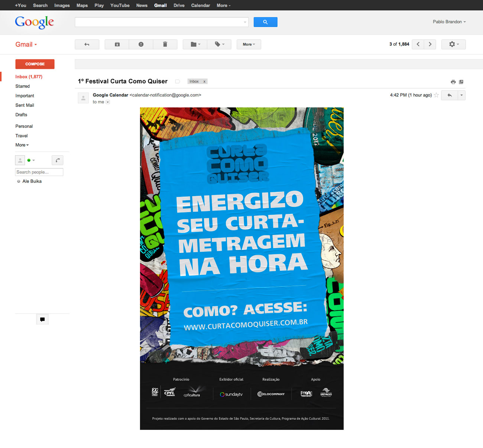Click the '4:42 PM (1 hour ago)' timestamp
This screenshot has height=448, width=483.
click(x=411, y=95)
